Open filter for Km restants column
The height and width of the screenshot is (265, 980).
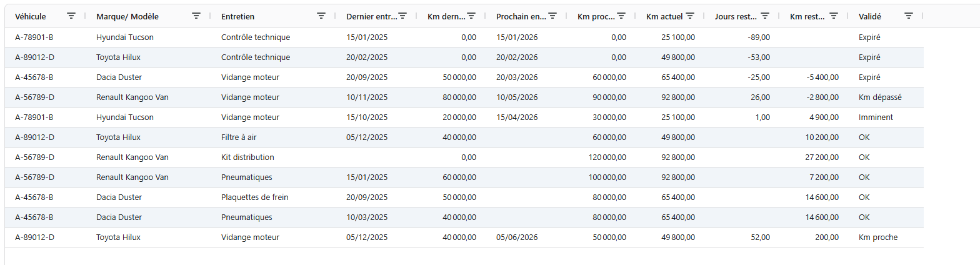834,16
